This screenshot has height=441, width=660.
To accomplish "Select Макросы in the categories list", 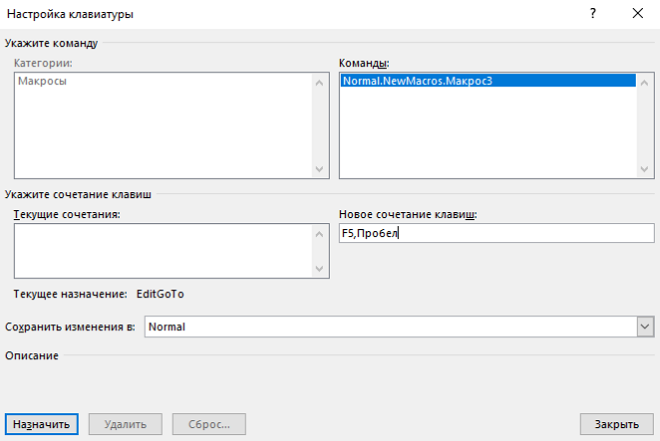I will pyautogui.click(x=42, y=81).
